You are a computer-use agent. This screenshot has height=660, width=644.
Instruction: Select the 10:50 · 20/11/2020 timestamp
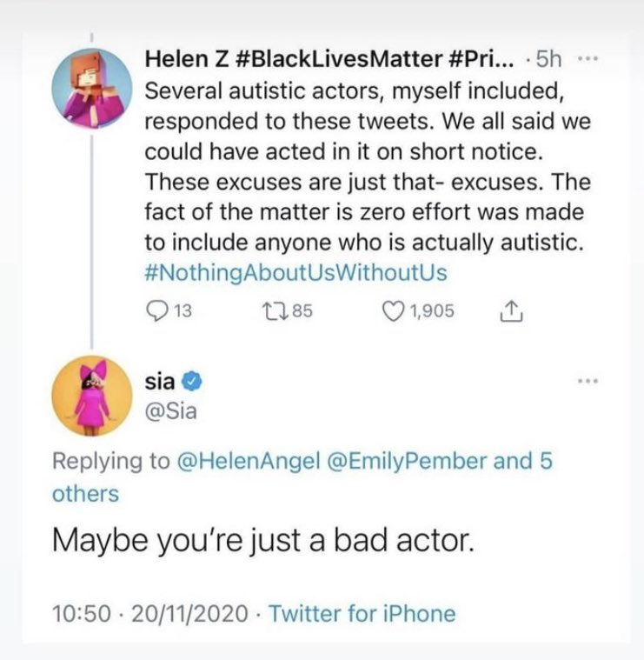tap(147, 613)
